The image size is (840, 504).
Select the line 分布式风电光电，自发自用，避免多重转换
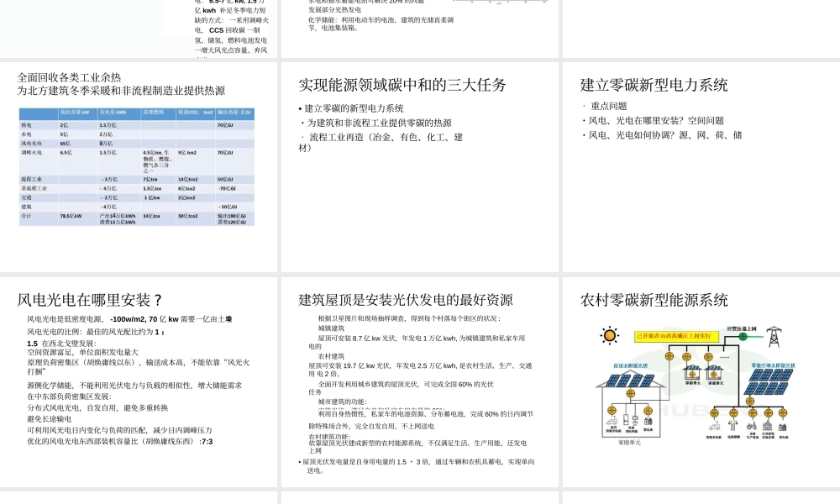[x=97, y=408]
